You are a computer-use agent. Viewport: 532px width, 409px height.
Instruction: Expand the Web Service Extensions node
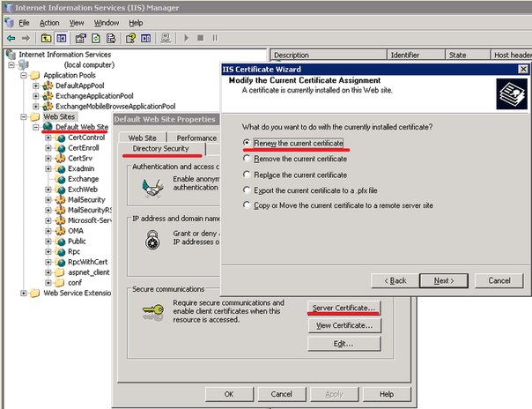pyautogui.click(x=24, y=293)
